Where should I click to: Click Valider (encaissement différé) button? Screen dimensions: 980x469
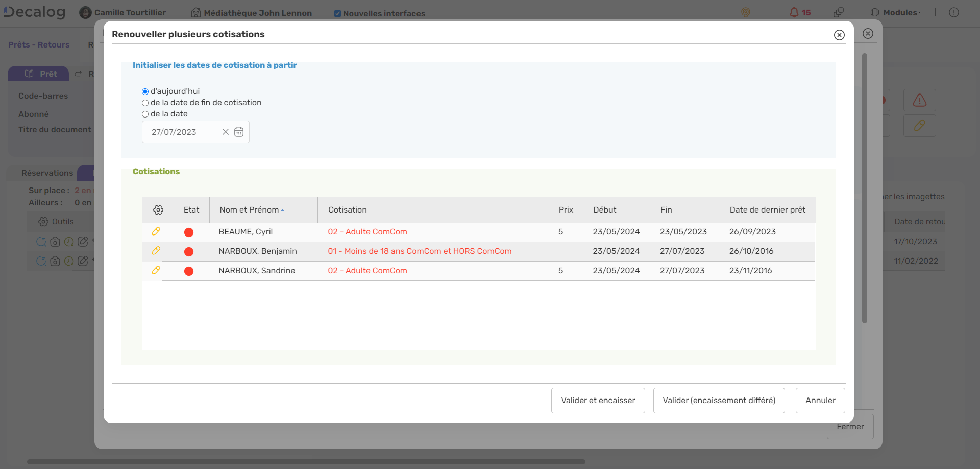tap(719, 401)
